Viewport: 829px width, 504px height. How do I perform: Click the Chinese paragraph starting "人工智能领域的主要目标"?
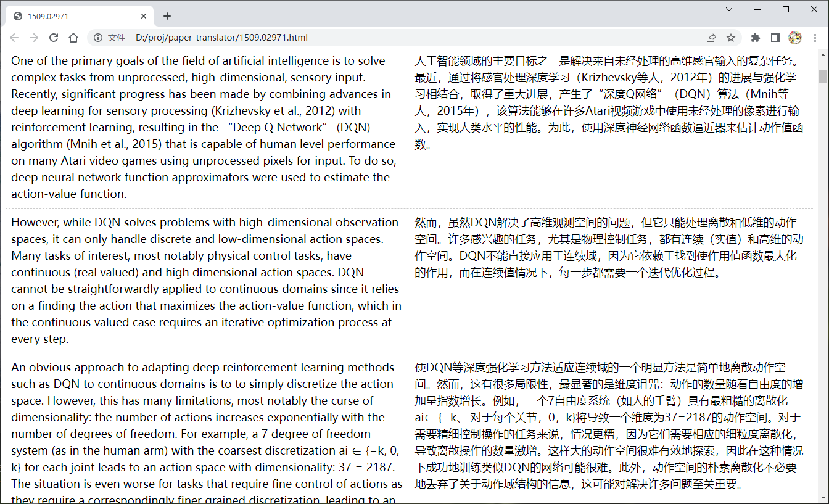coord(609,103)
